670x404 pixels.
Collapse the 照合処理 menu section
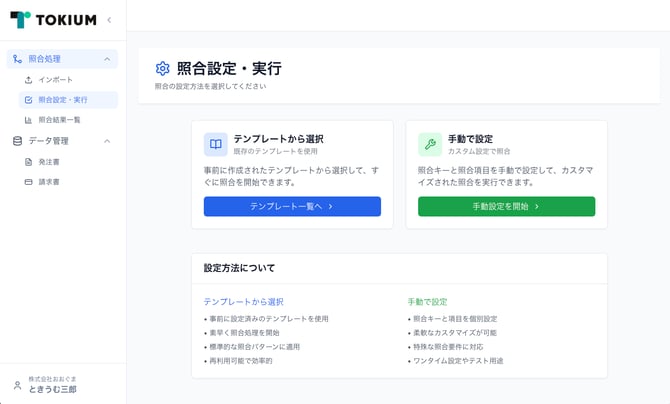tap(107, 59)
